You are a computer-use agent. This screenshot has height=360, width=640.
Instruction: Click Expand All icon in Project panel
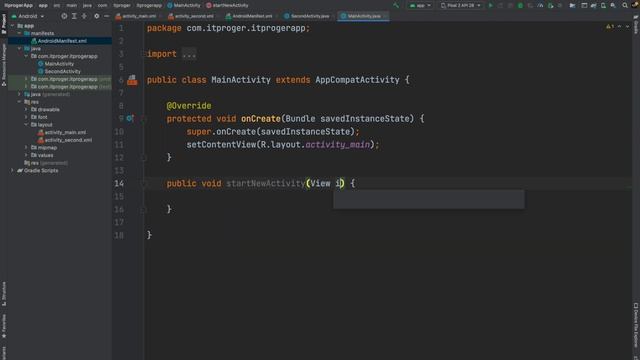click(x=74, y=16)
